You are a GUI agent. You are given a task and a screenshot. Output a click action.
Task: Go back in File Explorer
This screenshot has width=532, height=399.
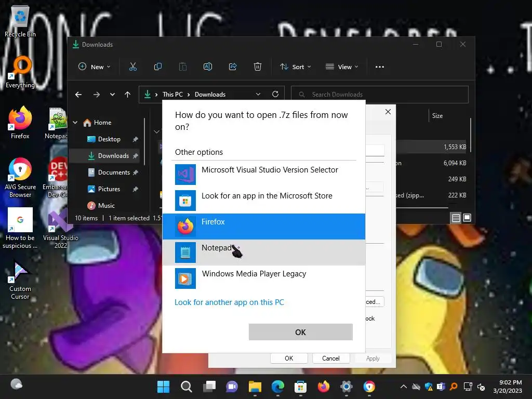tap(78, 95)
